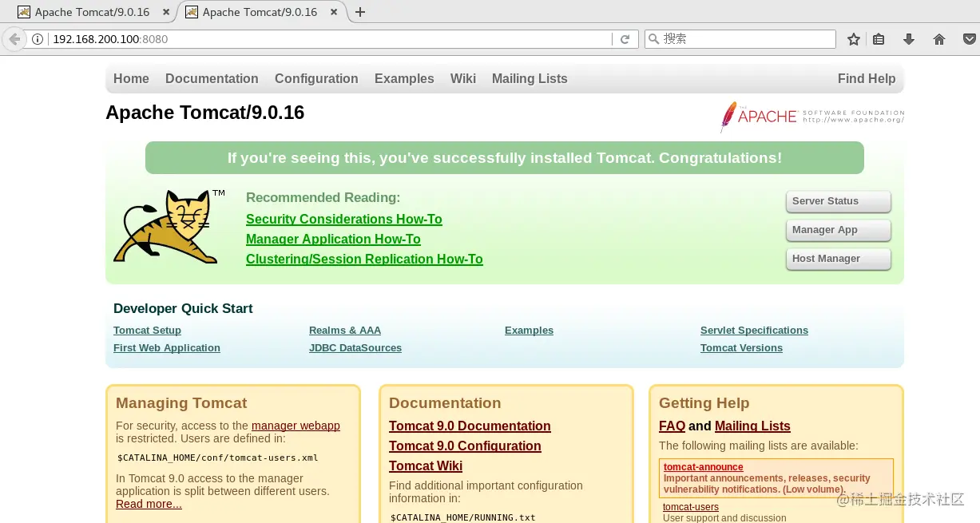Reload the page with the refresh icon

tap(625, 39)
